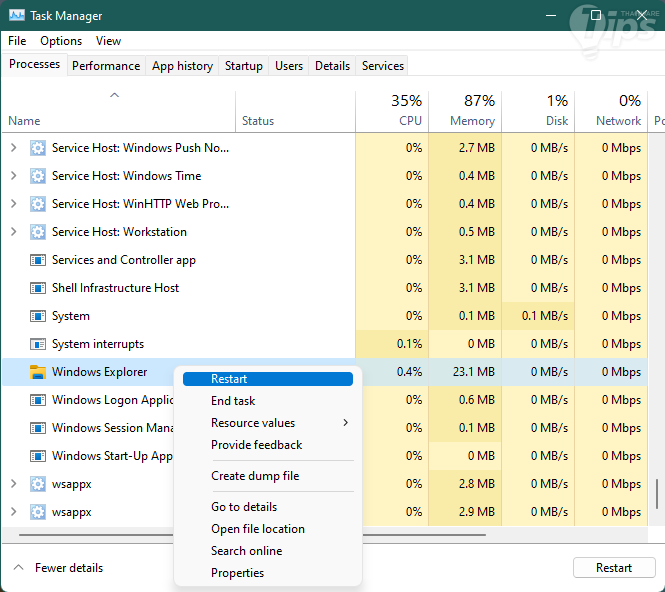Expand the first wsappx process group
Image resolution: width=665 pixels, height=592 pixels.
coord(14,484)
